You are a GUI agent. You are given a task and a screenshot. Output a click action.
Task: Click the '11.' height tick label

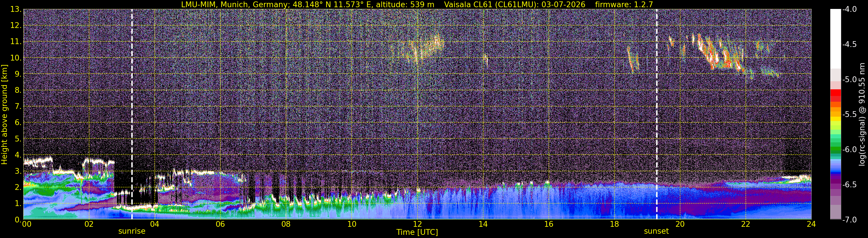[16, 42]
